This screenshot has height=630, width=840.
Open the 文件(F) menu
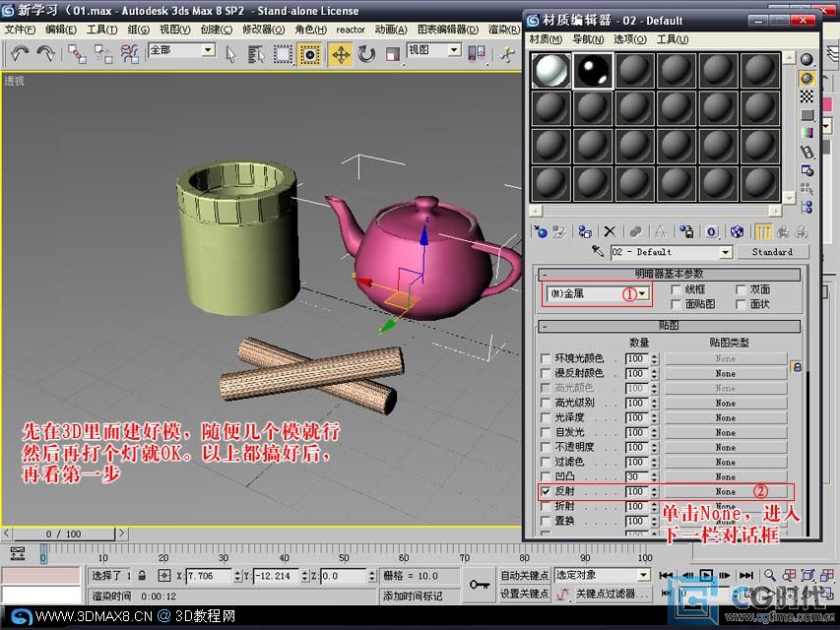point(20,30)
